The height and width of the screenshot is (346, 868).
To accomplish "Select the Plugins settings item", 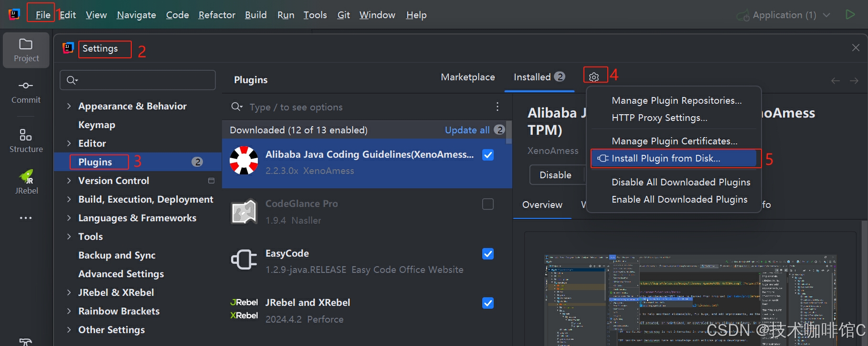I will 138,162.
